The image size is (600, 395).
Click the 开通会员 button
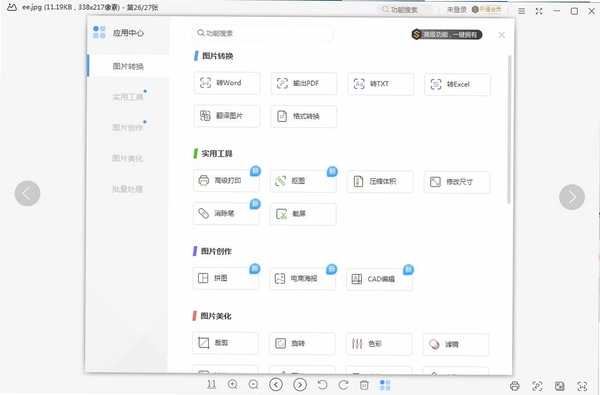pyautogui.click(x=487, y=10)
